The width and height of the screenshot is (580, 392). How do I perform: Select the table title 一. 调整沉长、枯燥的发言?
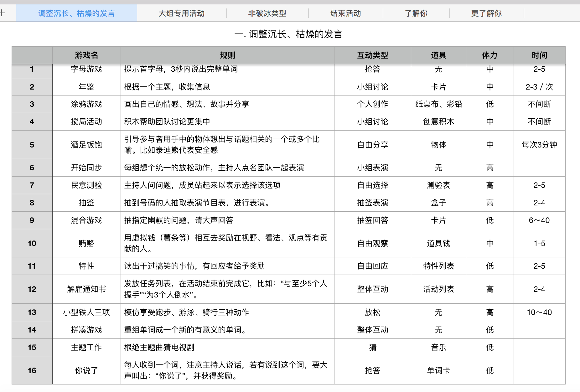[288, 34]
